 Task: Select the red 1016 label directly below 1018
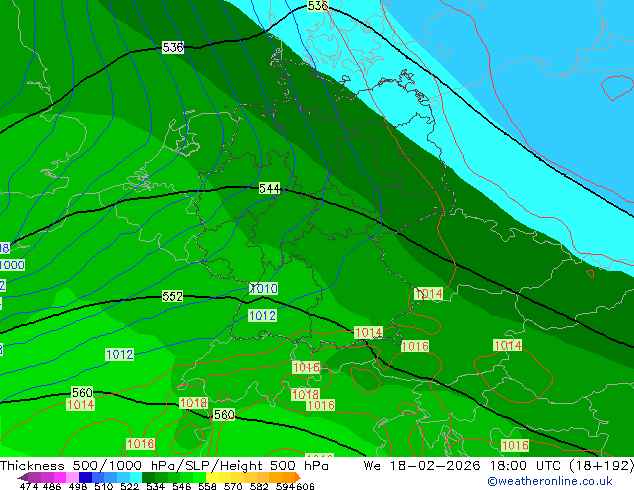(321, 406)
